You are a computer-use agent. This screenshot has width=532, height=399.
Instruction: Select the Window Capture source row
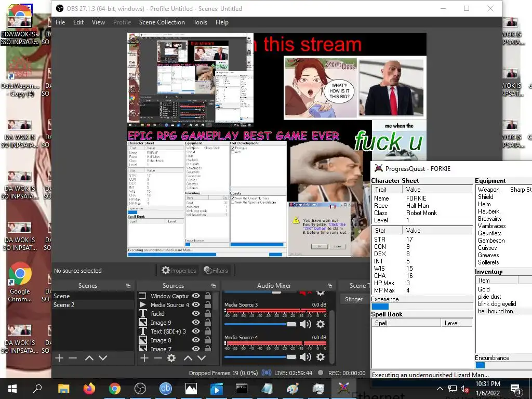click(x=175, y=296)
